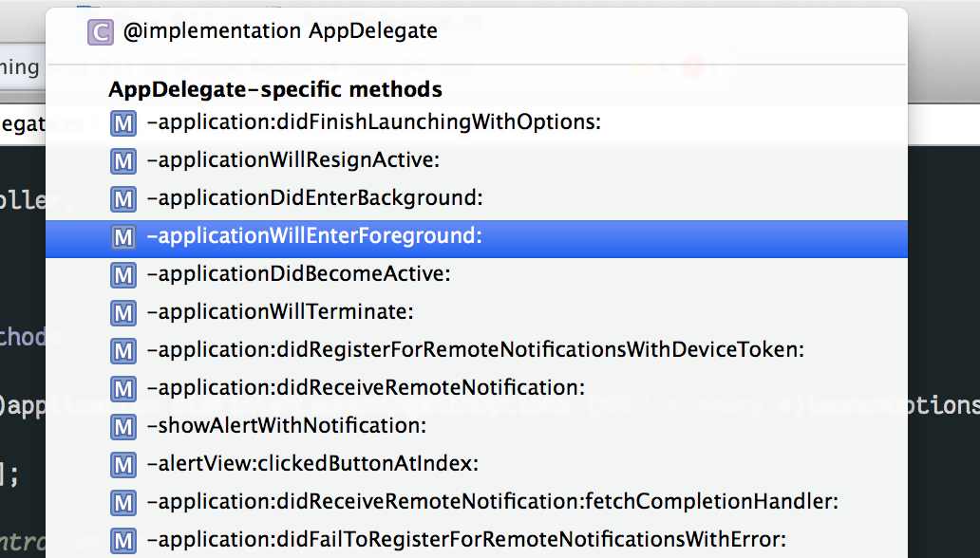This screenshot has width=980, height=558.
Task: Select -applicationDidEnterBackground: in the list
Action: click(315, 198)
